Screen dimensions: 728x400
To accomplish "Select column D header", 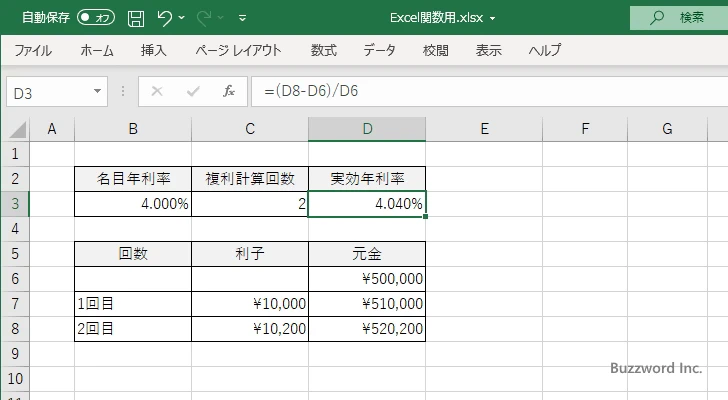I will click(367, 129).
